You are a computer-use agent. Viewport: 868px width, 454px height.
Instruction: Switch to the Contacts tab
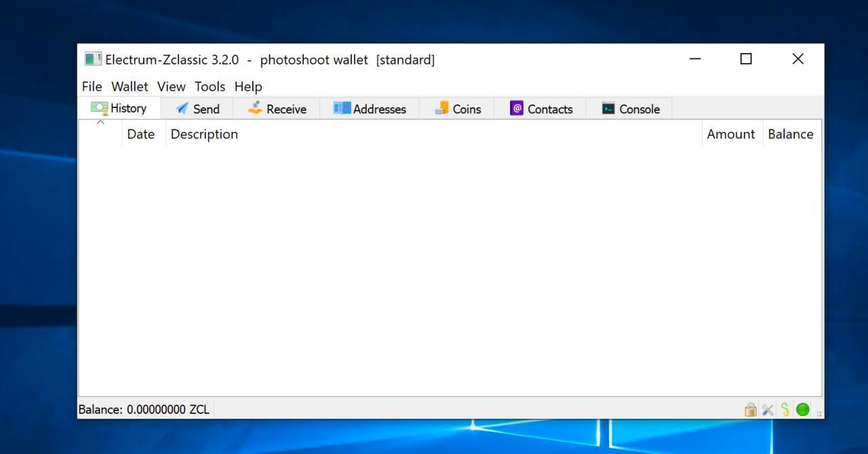tap(540, 109)
